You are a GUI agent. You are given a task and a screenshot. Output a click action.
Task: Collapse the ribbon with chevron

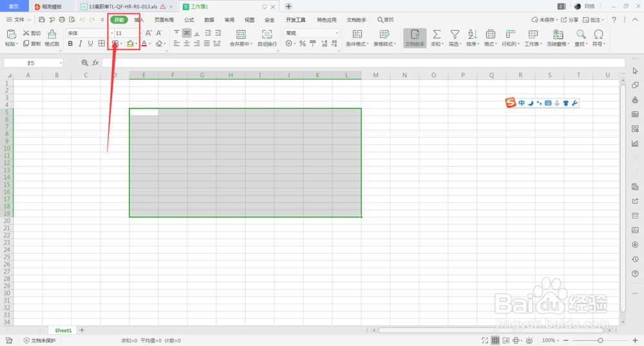[635, 20]
